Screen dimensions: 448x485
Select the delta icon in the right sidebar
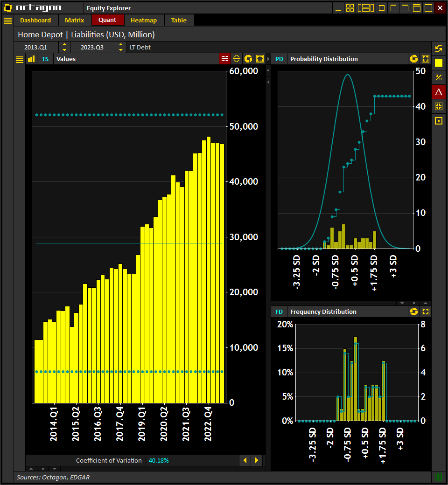point(439,92)
